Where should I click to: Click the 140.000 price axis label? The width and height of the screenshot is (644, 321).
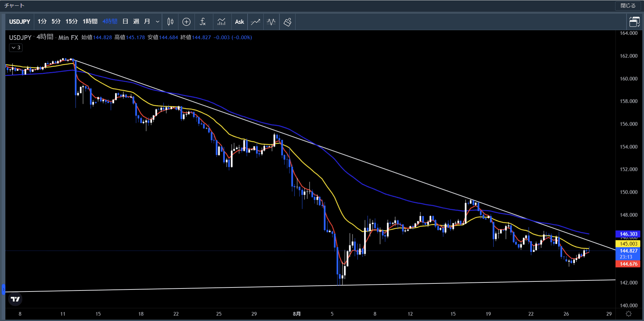(629, 306)
